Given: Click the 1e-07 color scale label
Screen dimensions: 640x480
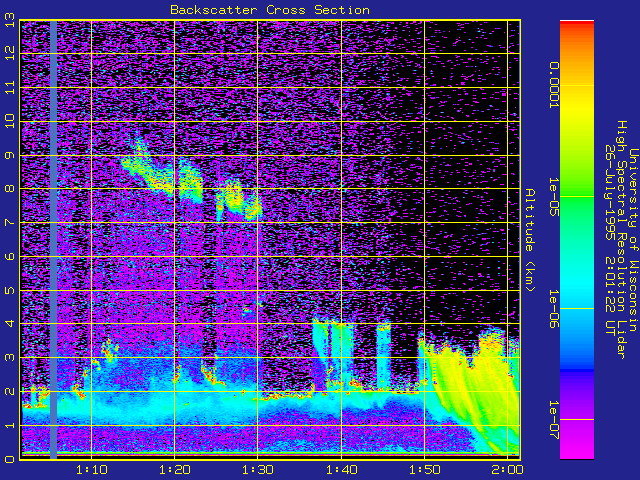Looking at the screenshot, I should [x=554, y=420].
